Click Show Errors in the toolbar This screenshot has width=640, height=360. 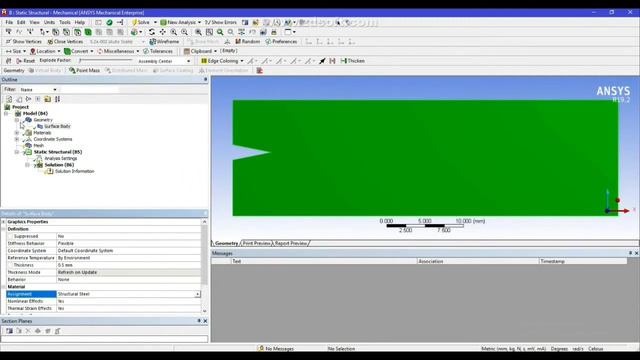(x=220, y=22)
